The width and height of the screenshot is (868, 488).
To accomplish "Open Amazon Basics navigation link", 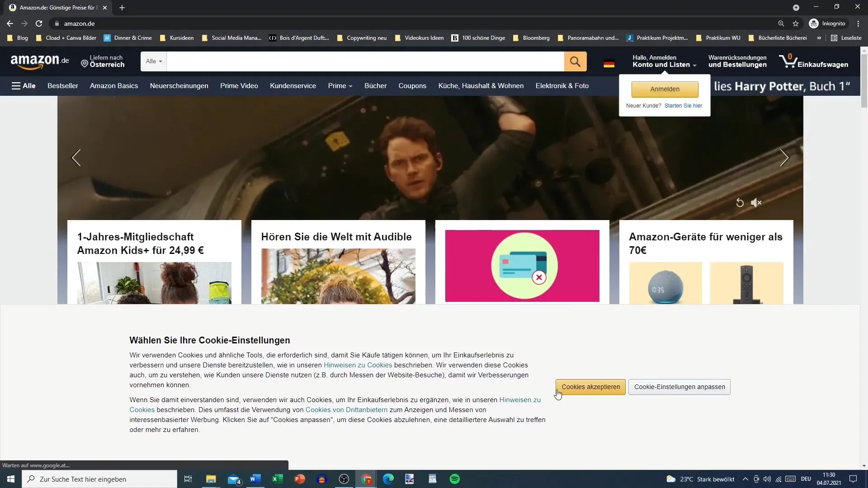I will pyautogui.click(x=114, y=86).
